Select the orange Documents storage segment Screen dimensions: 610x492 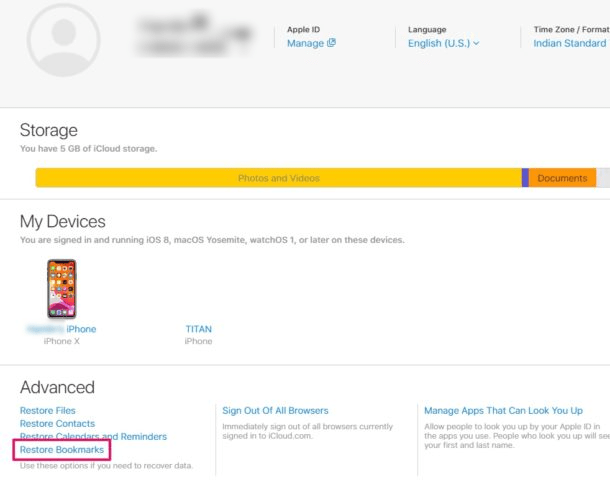[x=562, y=178]
